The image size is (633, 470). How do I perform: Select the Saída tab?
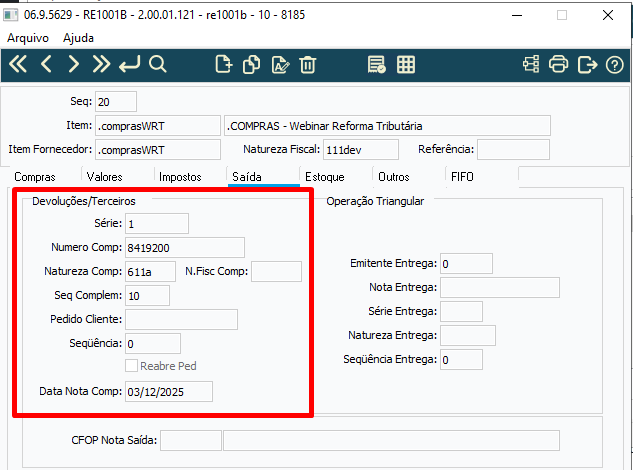tap(247, 177)
